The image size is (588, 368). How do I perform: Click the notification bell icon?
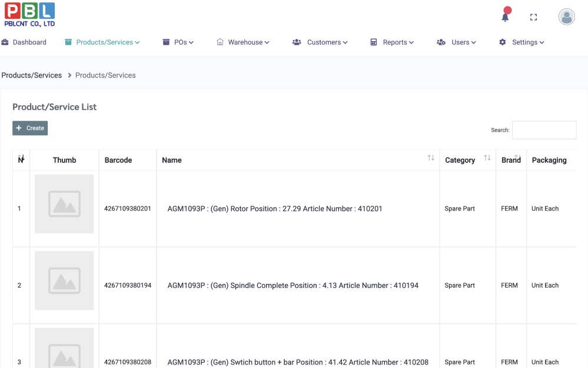click(505, 16)
